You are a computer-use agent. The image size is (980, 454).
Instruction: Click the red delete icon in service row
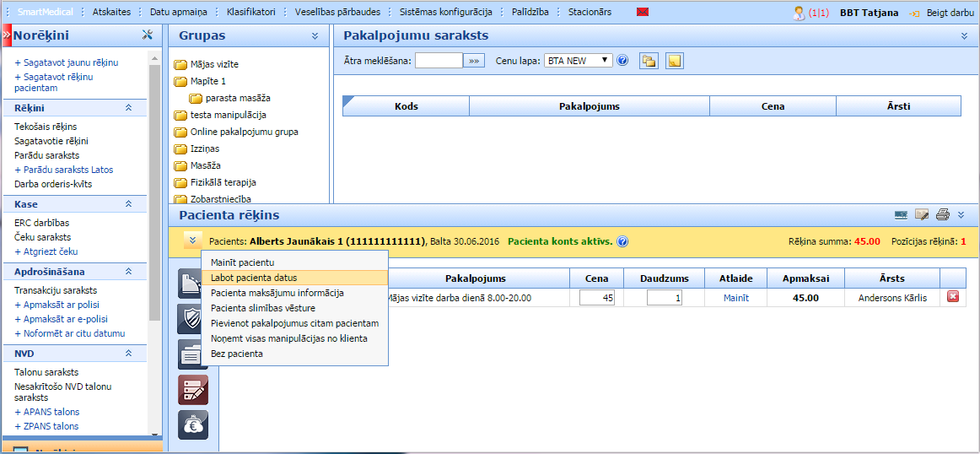tap(953, 296)
